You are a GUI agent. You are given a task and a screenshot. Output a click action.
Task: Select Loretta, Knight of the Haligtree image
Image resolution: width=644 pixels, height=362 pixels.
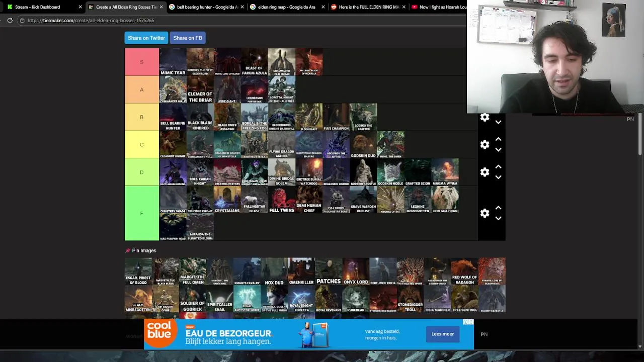tap(281, 89)
